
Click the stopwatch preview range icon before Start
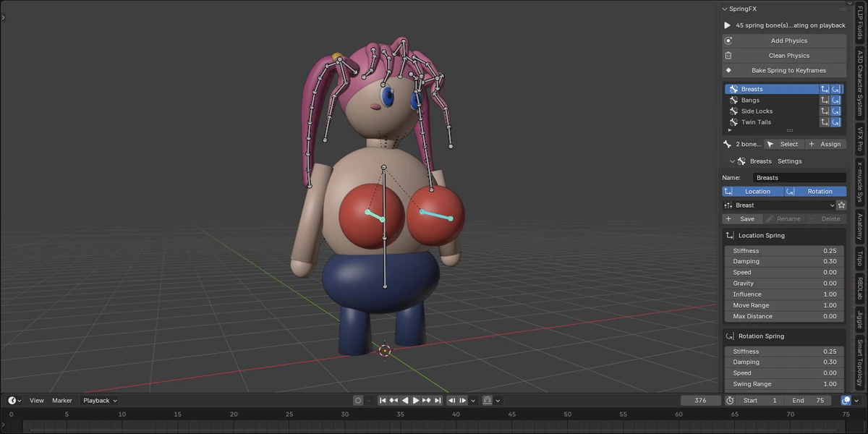tap(730, 400)
